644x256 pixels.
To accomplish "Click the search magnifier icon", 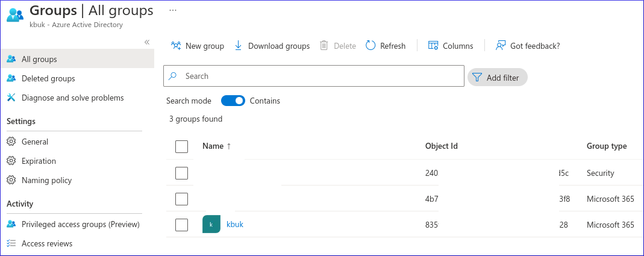I will click(173, 76).
